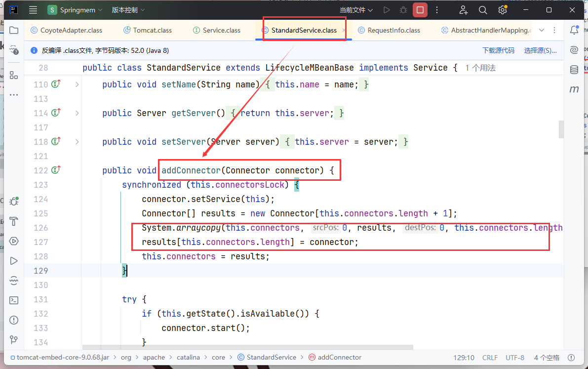Viewport: 588px width, 369px height.
Task: Expand folded getServer method at line 114
Action: 77,113
